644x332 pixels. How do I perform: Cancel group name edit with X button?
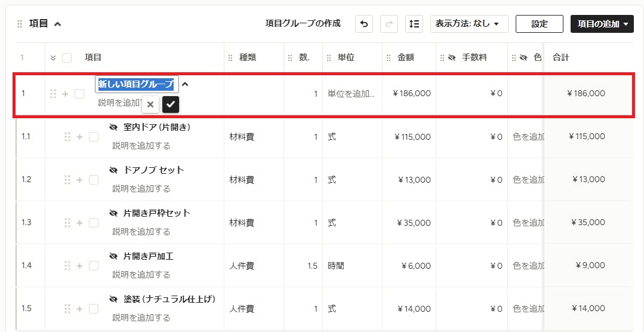coord(150,104)
